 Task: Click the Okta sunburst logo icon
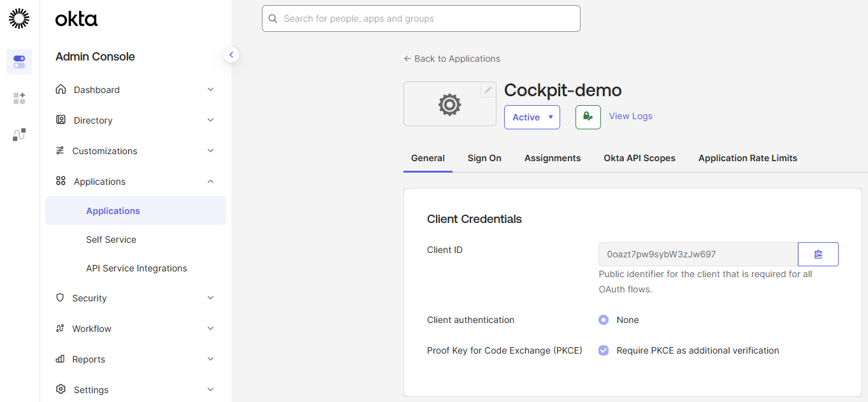19,18
